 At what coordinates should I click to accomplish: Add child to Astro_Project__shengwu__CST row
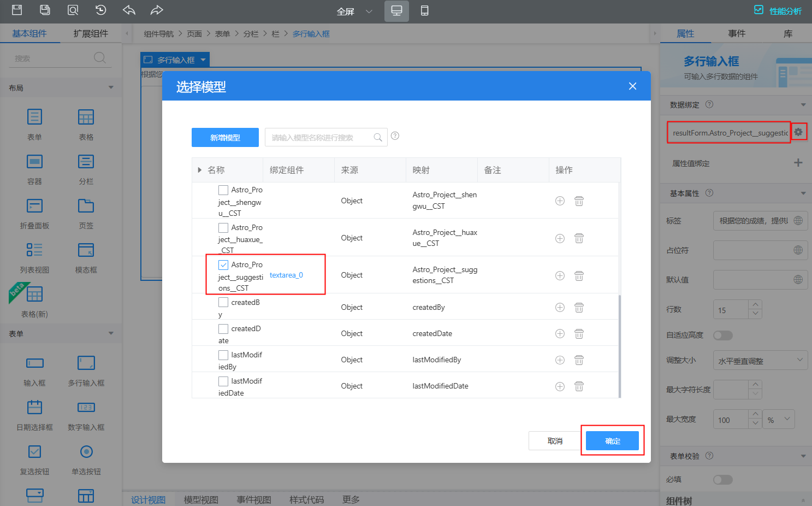pyautogui.click(x=560, y=201)
